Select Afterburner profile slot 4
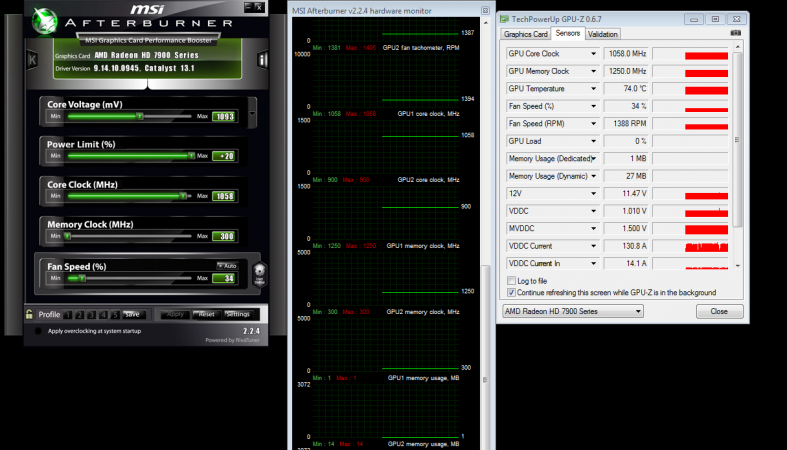 (x=103, y=315)
